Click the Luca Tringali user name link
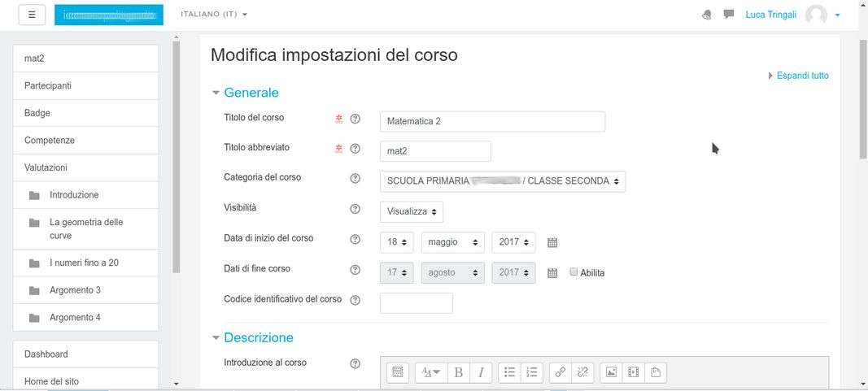This screenshot has height=391, width=868. click(x=770, y=15)
